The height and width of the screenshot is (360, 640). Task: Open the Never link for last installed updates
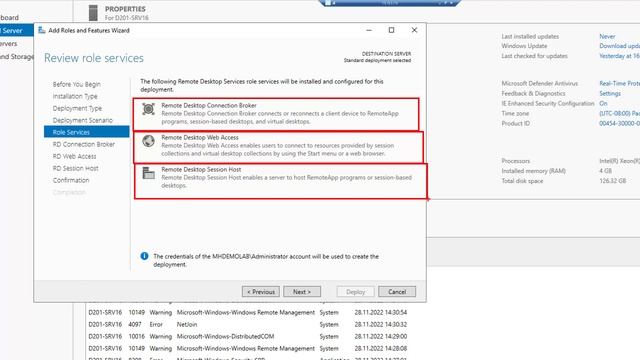(607, 36)
